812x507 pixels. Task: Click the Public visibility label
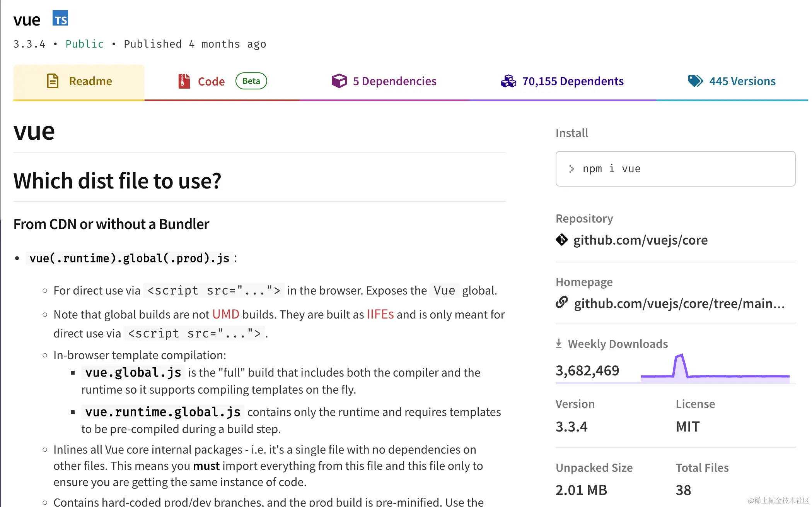click(84, 44)
